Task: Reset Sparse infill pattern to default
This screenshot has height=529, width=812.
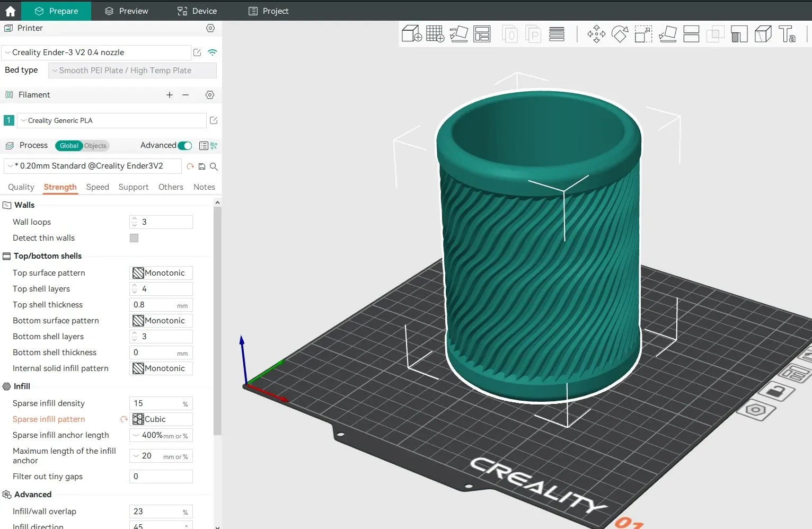Action: coord(124,419)
